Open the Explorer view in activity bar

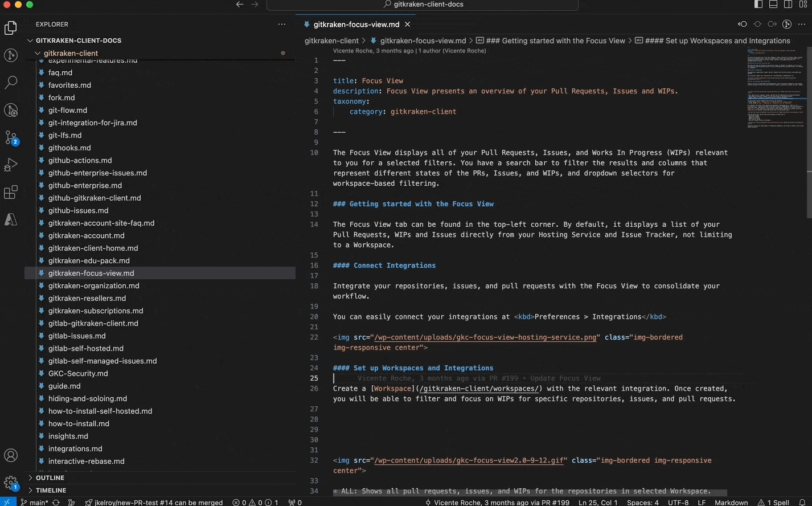click(11, 27)
